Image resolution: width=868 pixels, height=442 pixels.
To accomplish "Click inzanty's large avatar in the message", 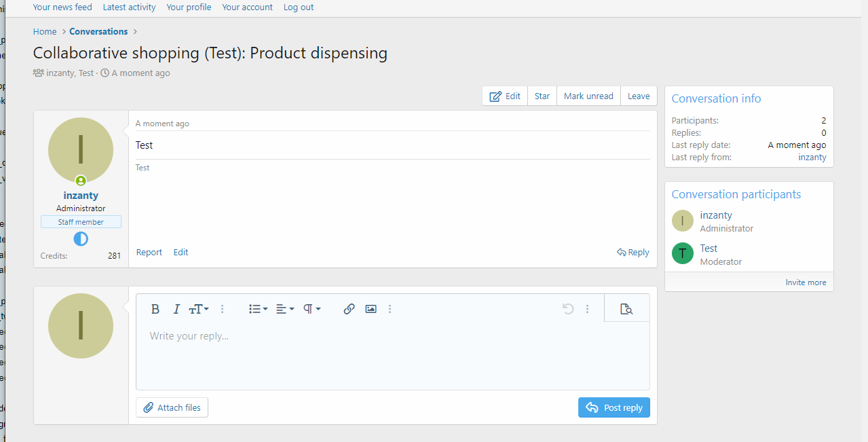I will (81, 150).
